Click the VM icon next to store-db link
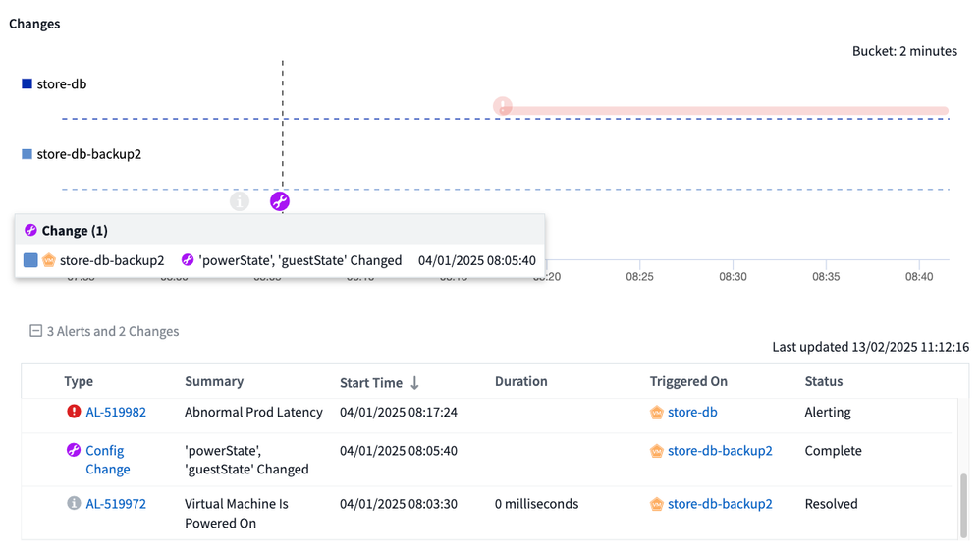The image size is (980, 556). pyautogui.click(x=657, y=413)
